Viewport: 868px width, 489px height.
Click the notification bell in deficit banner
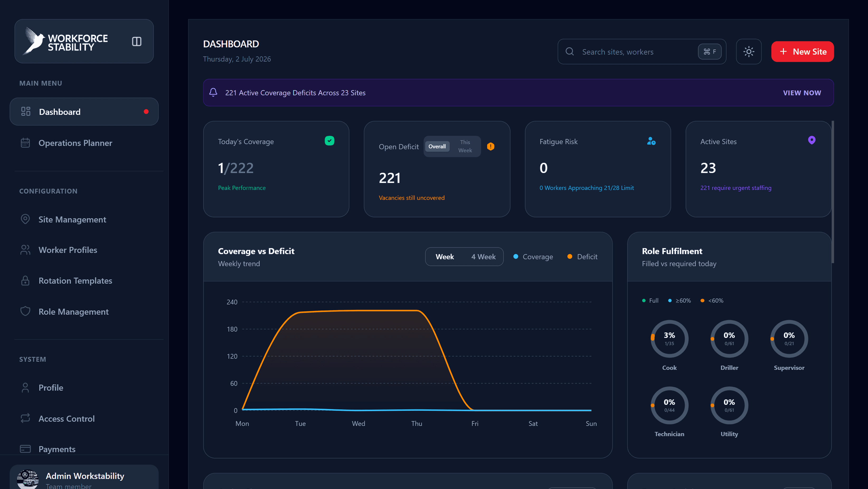(213, 92)
